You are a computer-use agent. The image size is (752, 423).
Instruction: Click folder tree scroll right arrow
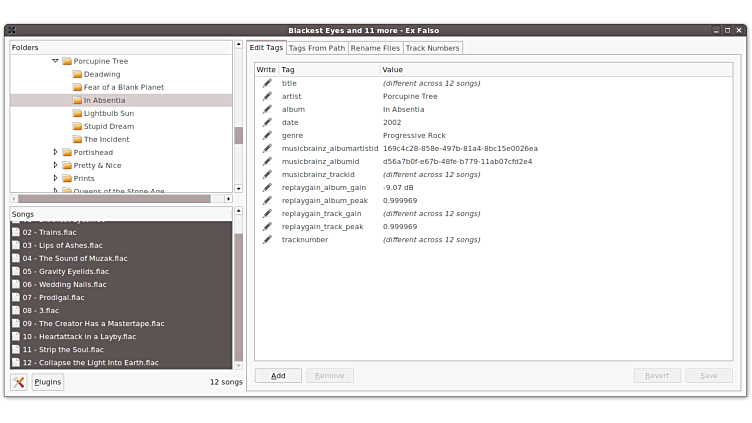pos(228,199)
